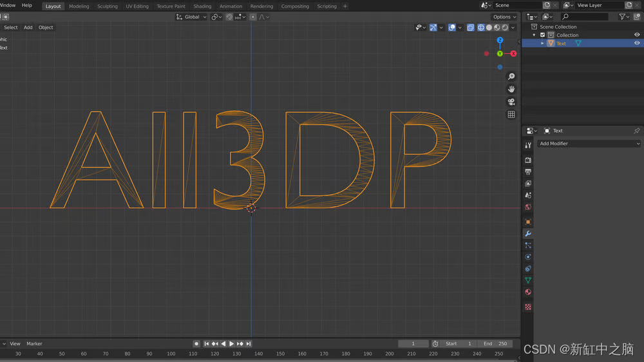Image resolution: width=644 pixels, height=362 pixels.
Task: Click the zoom view magnifier icon
Action: click(511, 77)
